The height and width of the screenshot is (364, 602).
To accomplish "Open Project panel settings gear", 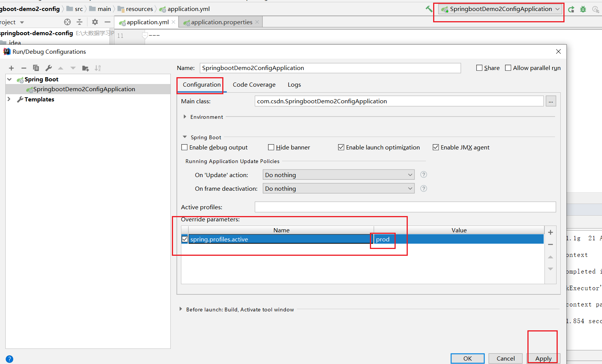I will click(x=95, y=22).
